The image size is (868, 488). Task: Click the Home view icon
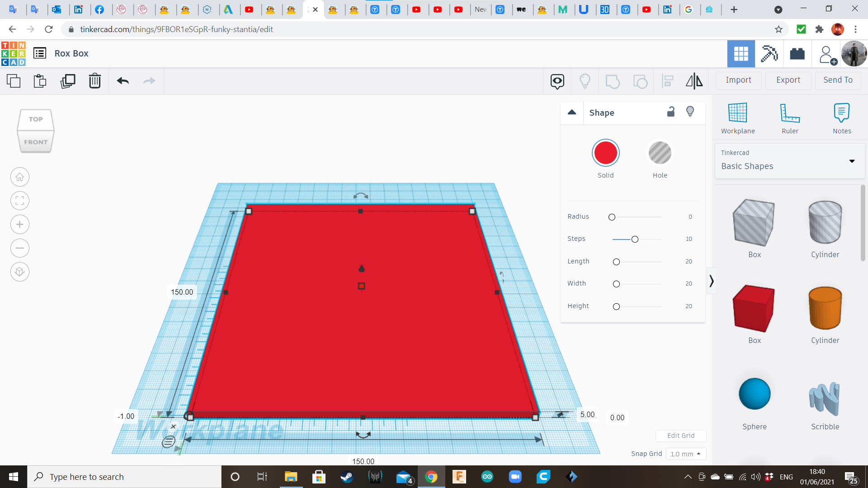click(x=20, y=177)
